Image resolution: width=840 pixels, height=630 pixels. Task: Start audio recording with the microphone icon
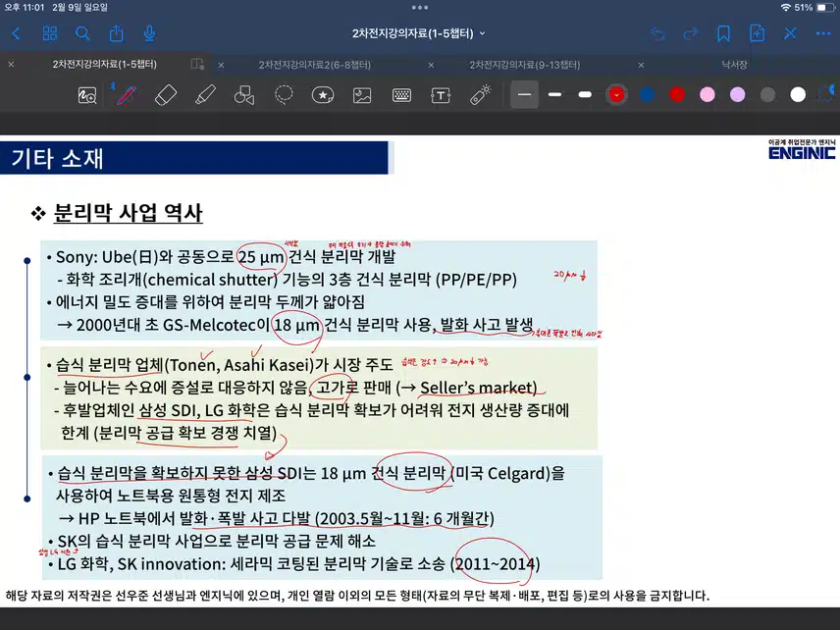[149, 33]
